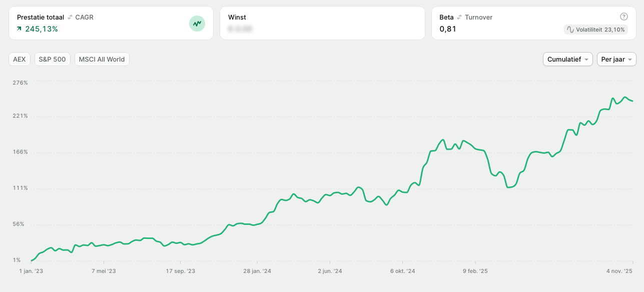Image resolution: width=644 pixels, height=292 pixels.
Task: Reveal the blurred Winst amount
Action: point(240,30)
